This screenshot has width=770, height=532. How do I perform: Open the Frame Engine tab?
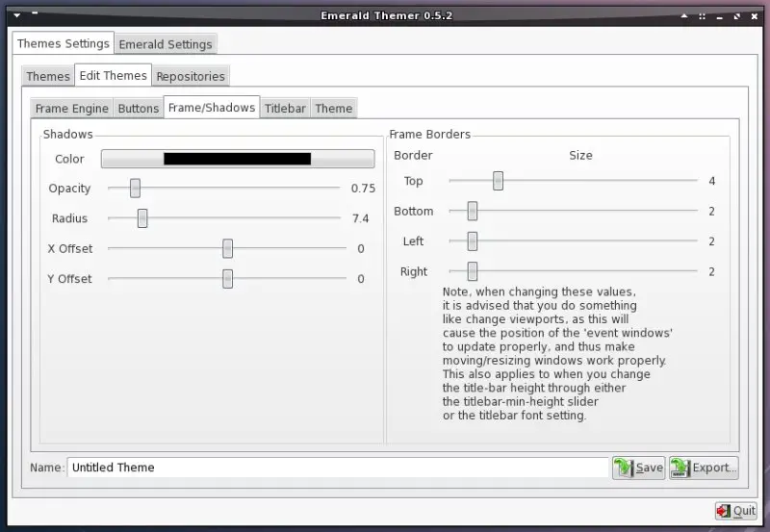(71, 109)
